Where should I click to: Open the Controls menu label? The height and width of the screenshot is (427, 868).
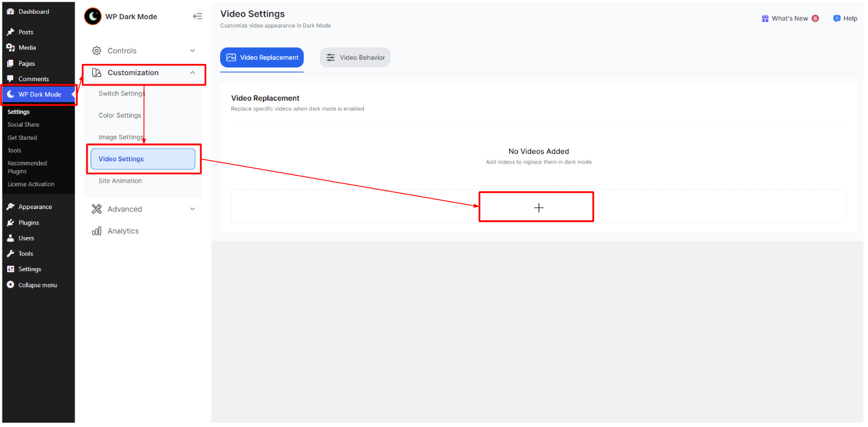point(122,51)
